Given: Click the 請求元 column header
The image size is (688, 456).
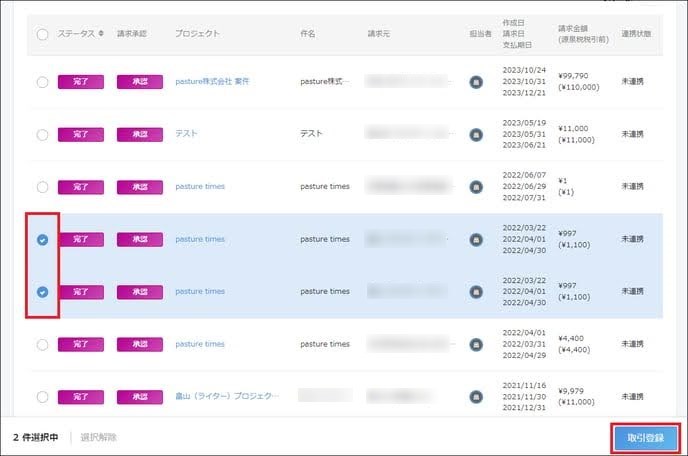Looking at the screenshot, I should point(379,33).
